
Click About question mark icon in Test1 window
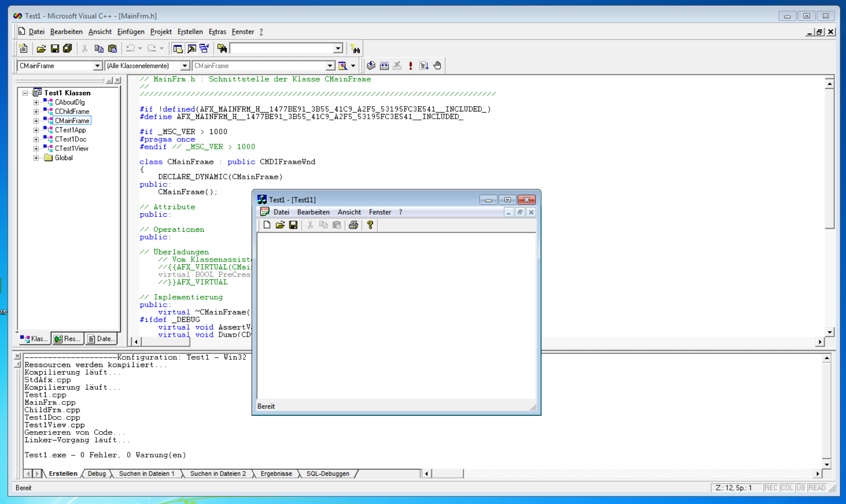(370, 225)
